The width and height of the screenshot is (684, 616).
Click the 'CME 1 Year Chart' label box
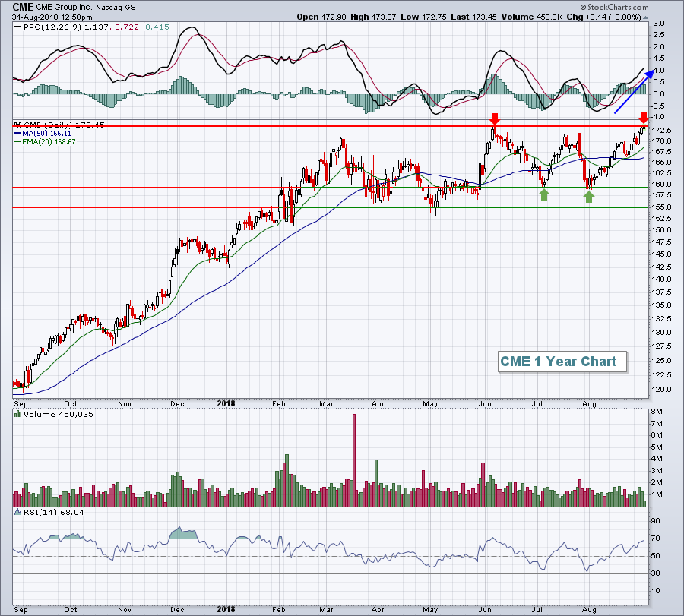[562, 362]
